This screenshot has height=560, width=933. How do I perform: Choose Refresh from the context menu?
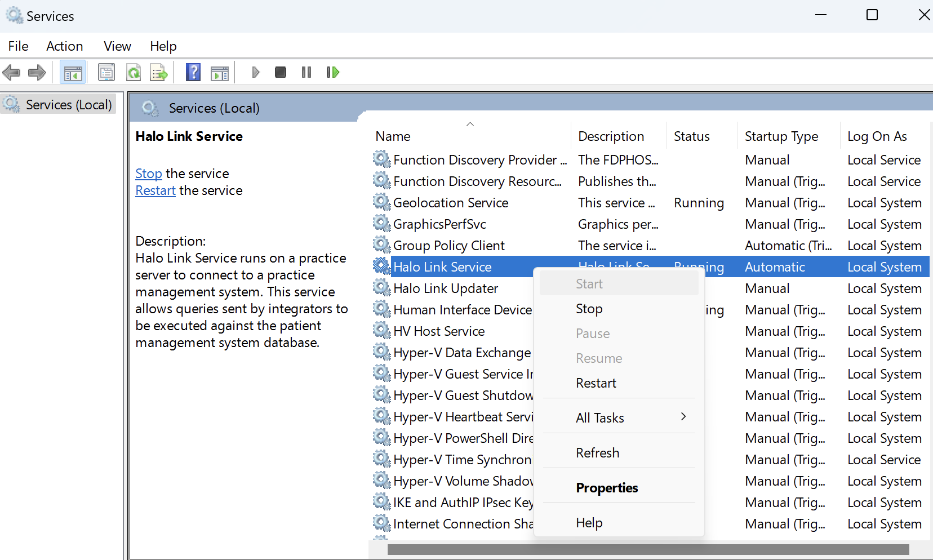pos(619,453)
